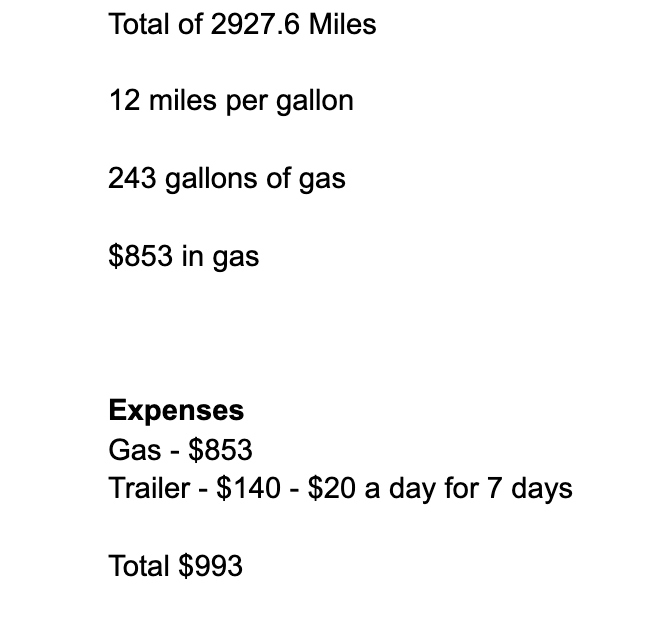
Task: Click the $140 trailer amount
Action: coord(248,489)
